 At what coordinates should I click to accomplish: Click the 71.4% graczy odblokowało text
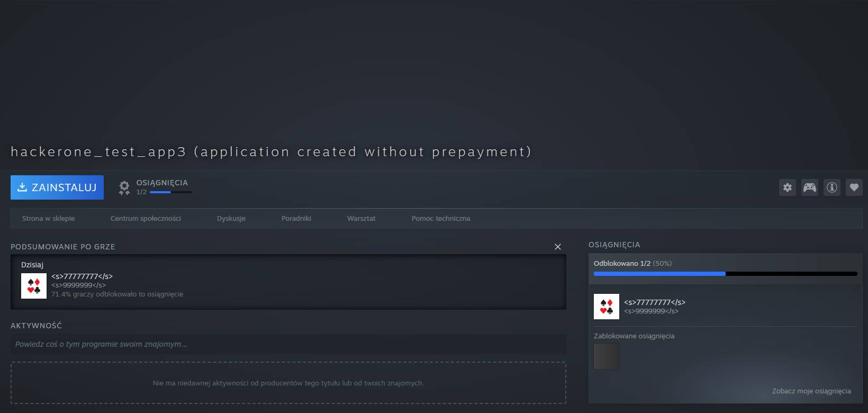point(117,294)
